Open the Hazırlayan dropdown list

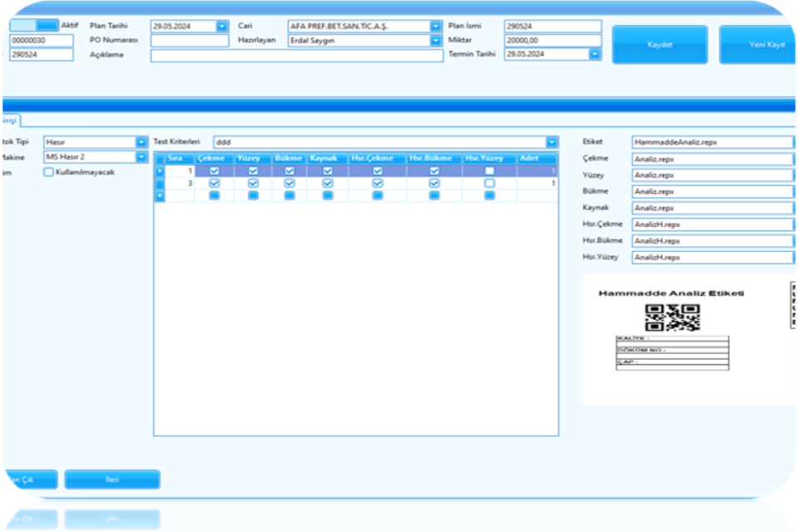pyautogui.click(x=436, y=40)
